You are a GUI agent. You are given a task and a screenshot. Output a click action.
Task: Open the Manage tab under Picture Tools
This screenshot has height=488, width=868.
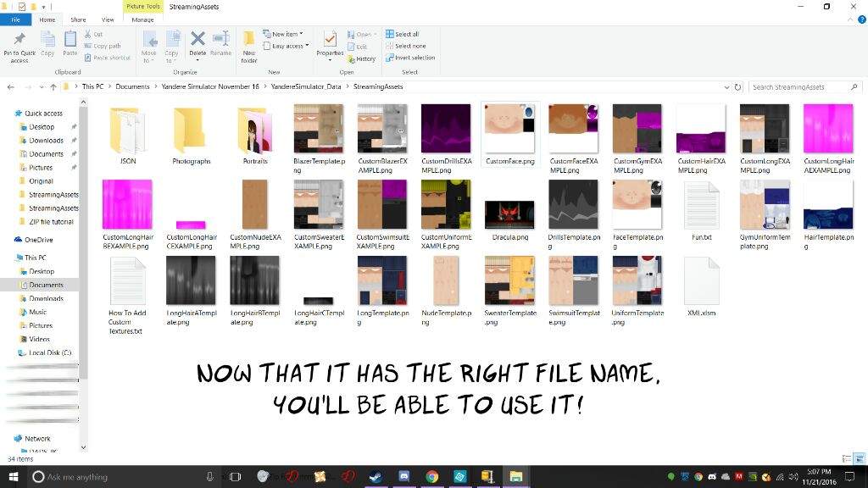[x=142, y=19]
